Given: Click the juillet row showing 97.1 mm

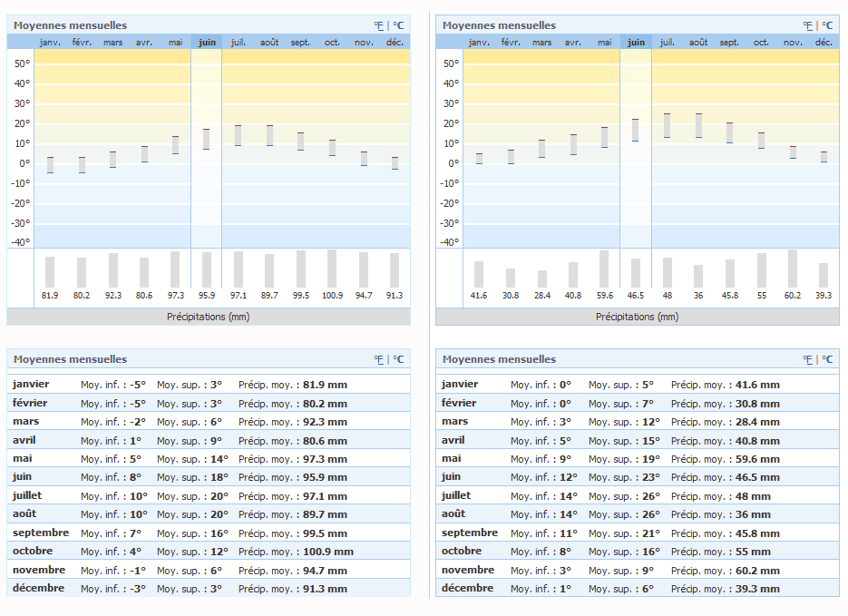Looking at the screenshot, I should [x=209, y=495].
